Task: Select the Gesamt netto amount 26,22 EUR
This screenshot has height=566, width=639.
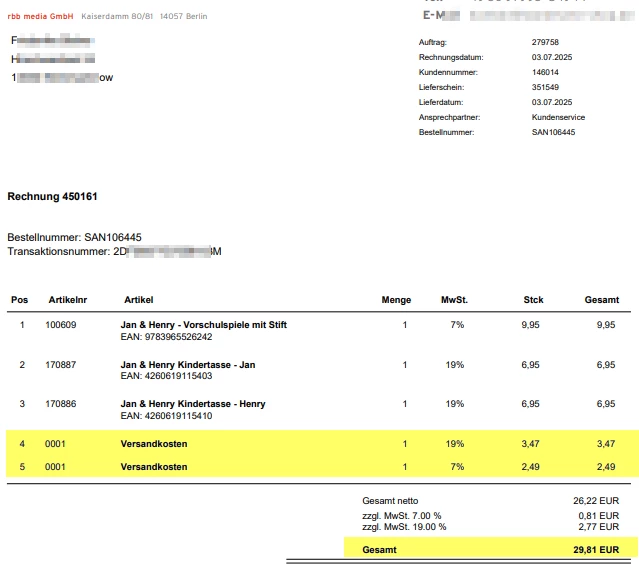Action: pyautogui.click(x=596, y=501)
